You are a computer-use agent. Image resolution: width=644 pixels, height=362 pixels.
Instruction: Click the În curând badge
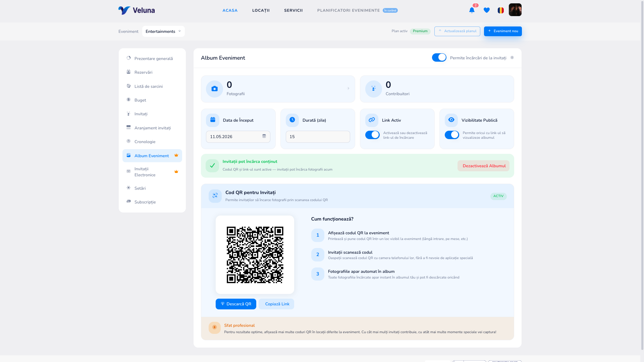pyautogui.click(x=390, y=10)
